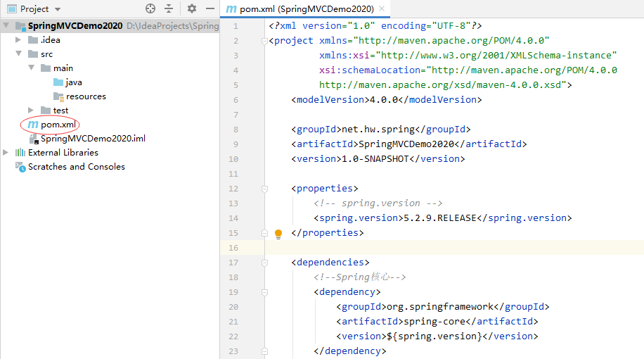The height and width of the screenshot is (359, 644).
Task: Click version value 1.0-SNAPSHOT
Action: [375, 158]
